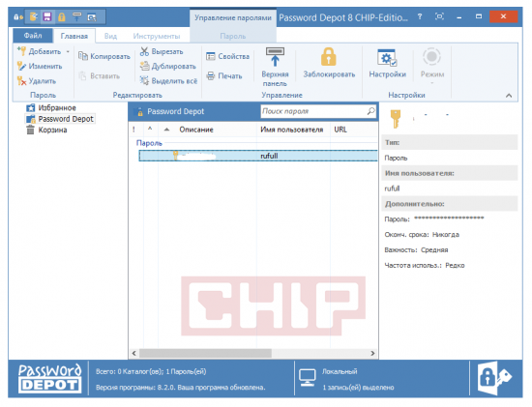Click the save diskette icon in title bar
Image resolution: width=532 pixels, height=407 pixels.
click(x=47, y=16)
